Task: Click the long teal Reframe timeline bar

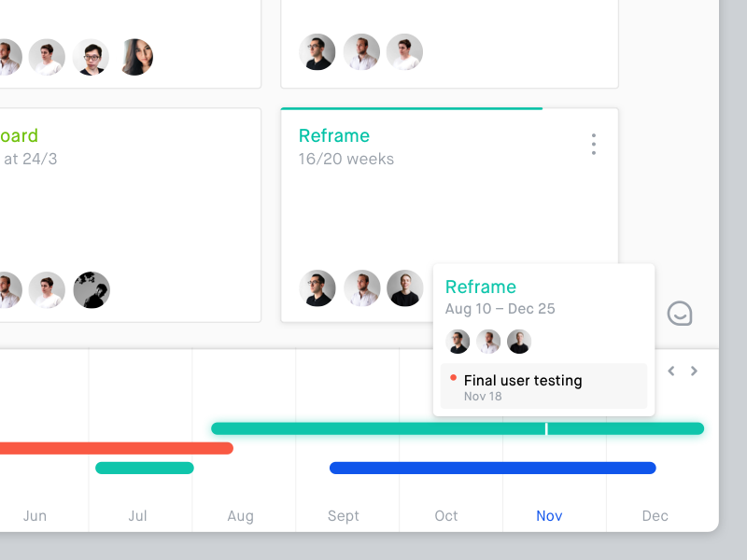Action: pos(373,428)
